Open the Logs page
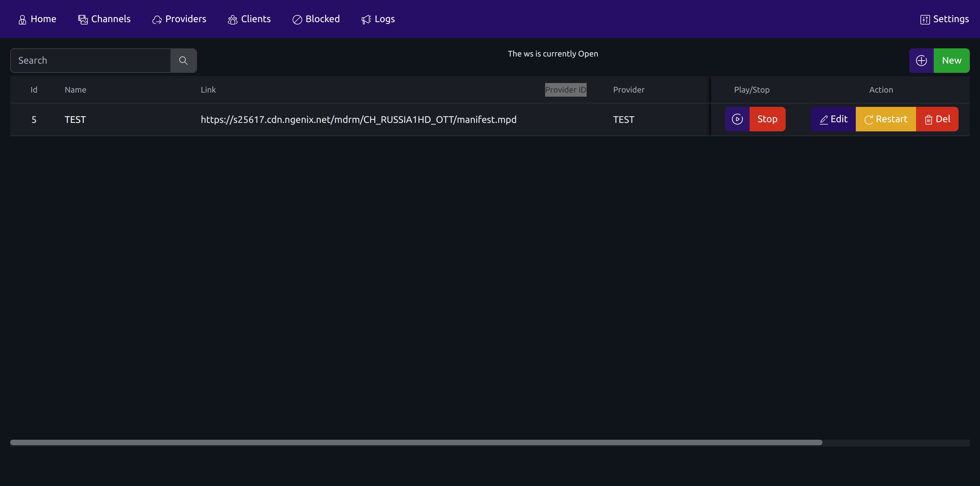This screenshot has height=486, width=980. click(378, 19)
